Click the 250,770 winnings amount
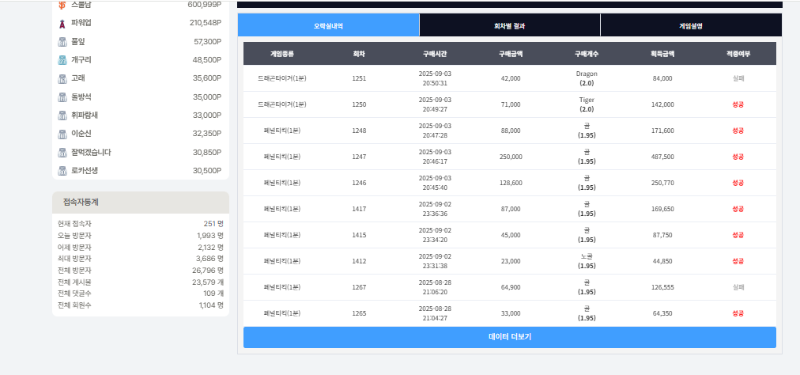The height and width of the screenshot is (375, 800). 662,183
